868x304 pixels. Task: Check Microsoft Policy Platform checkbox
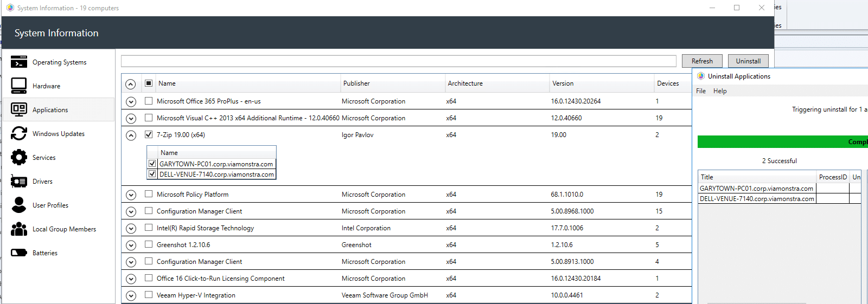pyautogui.click(x=149, y=194)
